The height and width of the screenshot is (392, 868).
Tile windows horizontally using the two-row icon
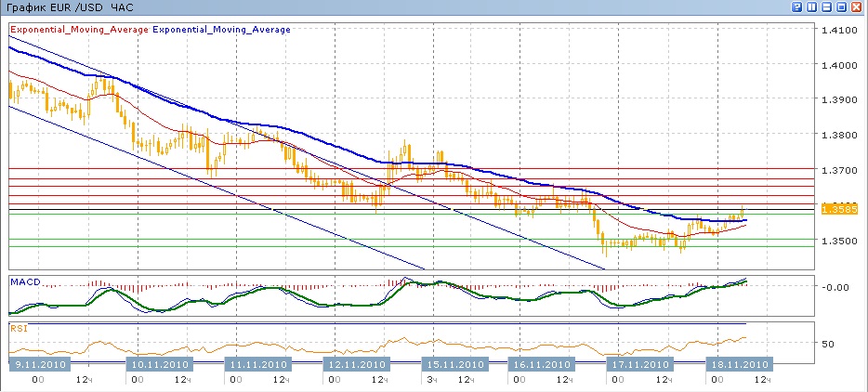pyautogui.click(x=826, y=7)
